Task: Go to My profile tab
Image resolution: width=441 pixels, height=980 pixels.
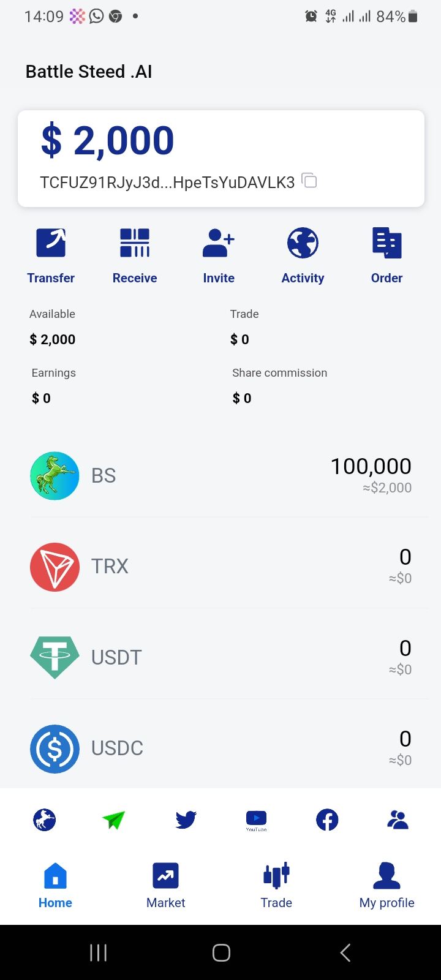Action: click(386, 886)
